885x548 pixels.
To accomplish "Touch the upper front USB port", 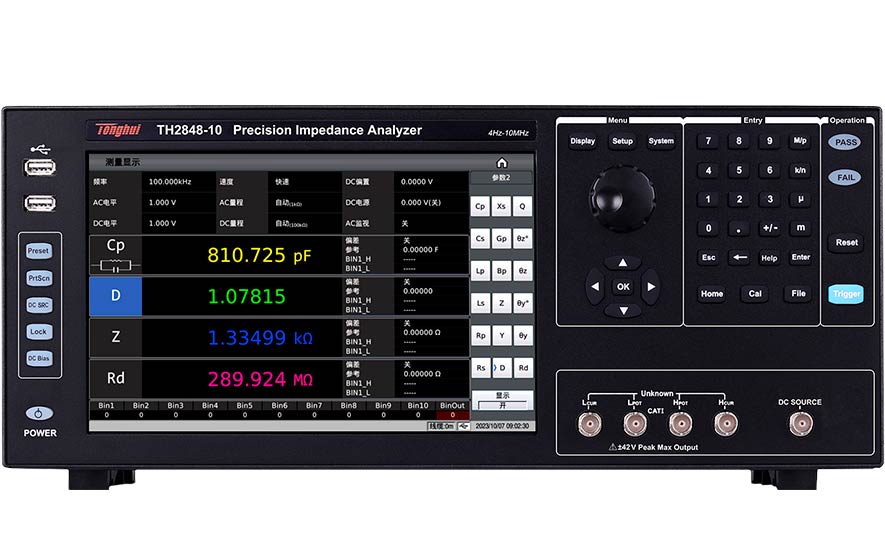I will 40,168.
